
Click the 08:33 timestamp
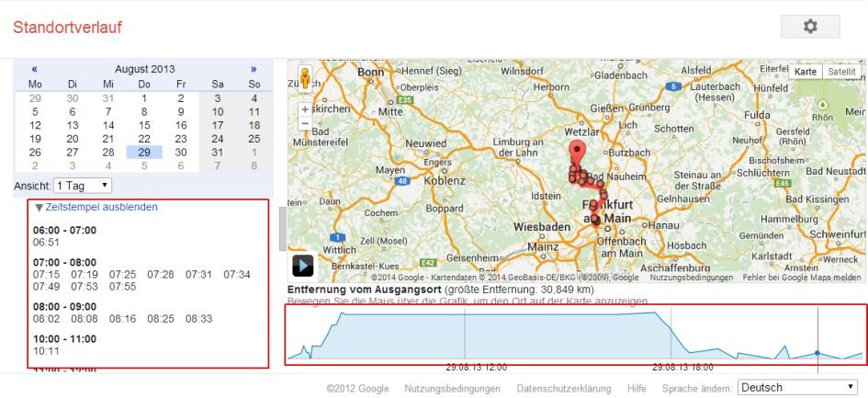pyautogui.click(x=198, y=319)
